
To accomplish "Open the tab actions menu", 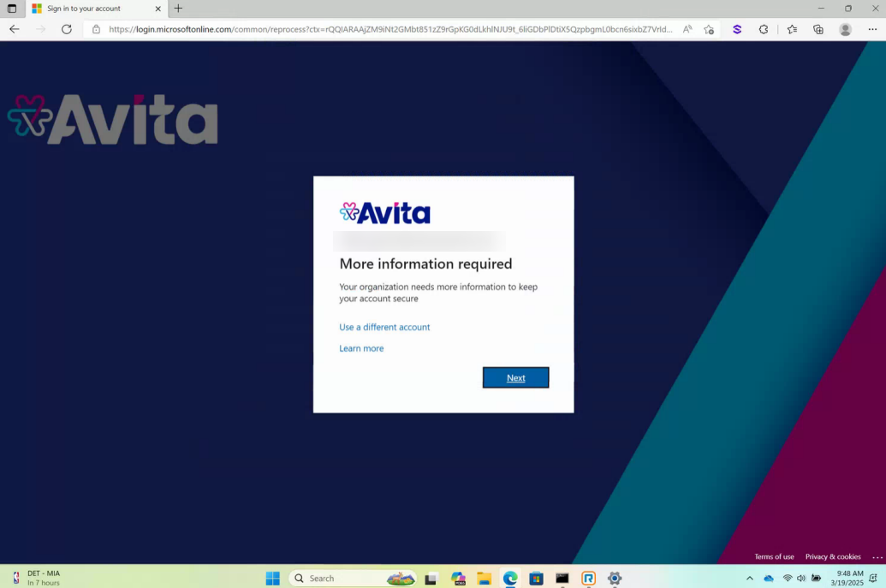I will coord(12,9).
